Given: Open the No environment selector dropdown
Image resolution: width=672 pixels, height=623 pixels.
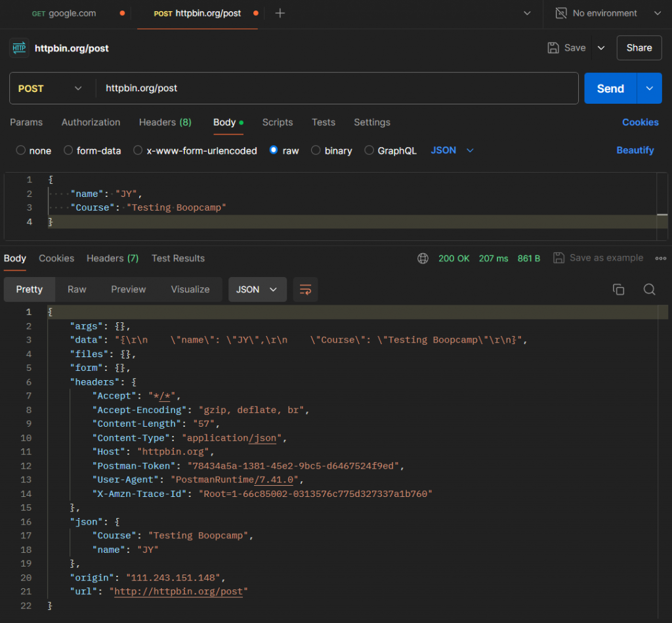Looking at the screenshot, I should click(x=608, y=13).
